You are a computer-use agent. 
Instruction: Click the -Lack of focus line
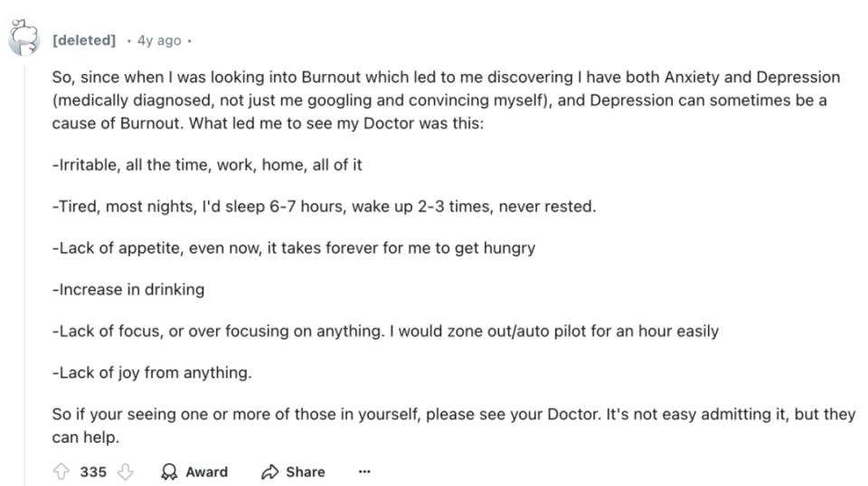[385, 332]
